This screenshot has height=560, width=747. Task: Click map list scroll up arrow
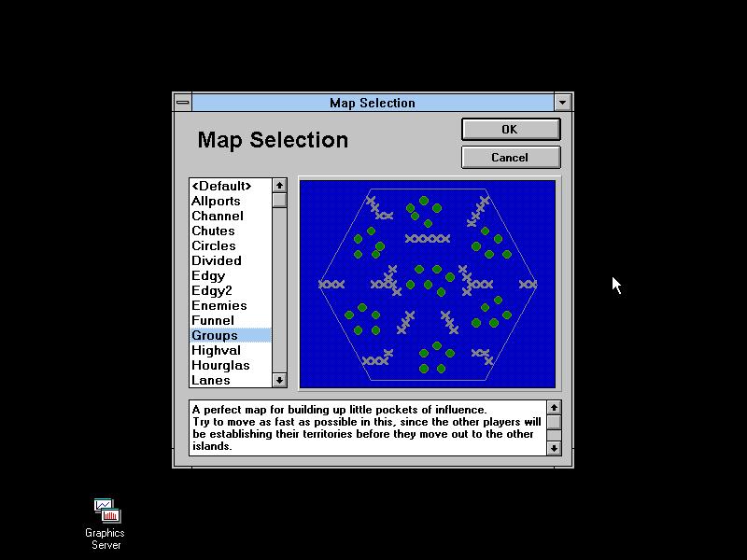[279, 185]
